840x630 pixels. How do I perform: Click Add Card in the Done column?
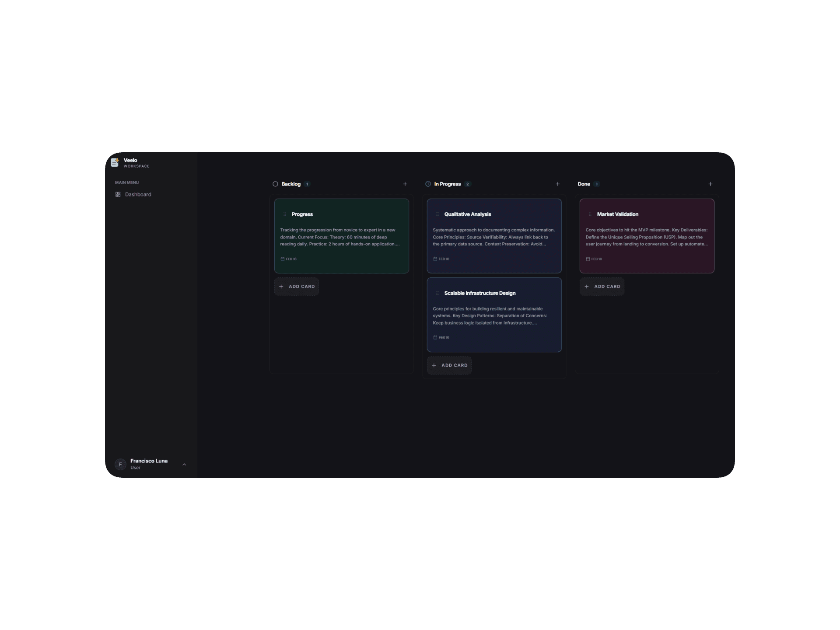tap(602, 287)
